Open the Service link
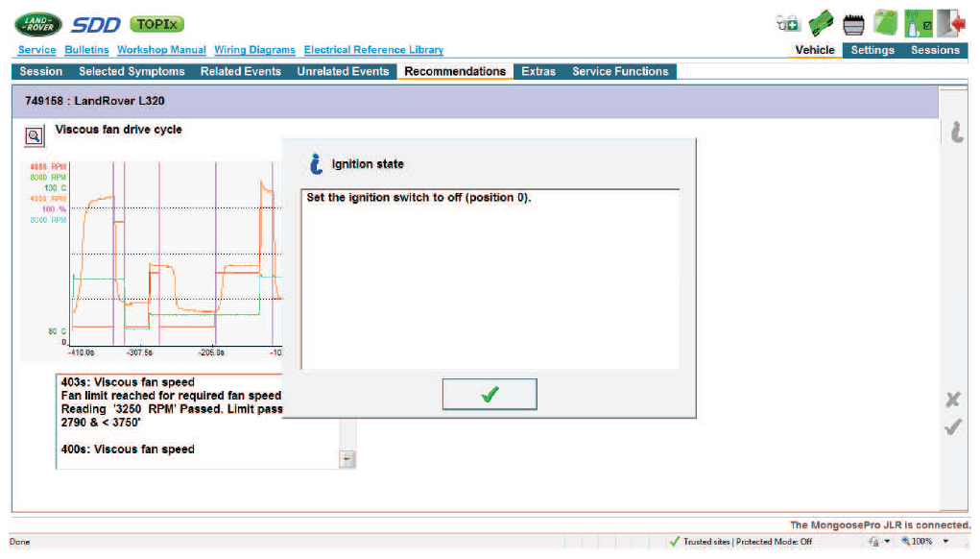This screenshot has width=980, height=559. [x=36, y=50]
